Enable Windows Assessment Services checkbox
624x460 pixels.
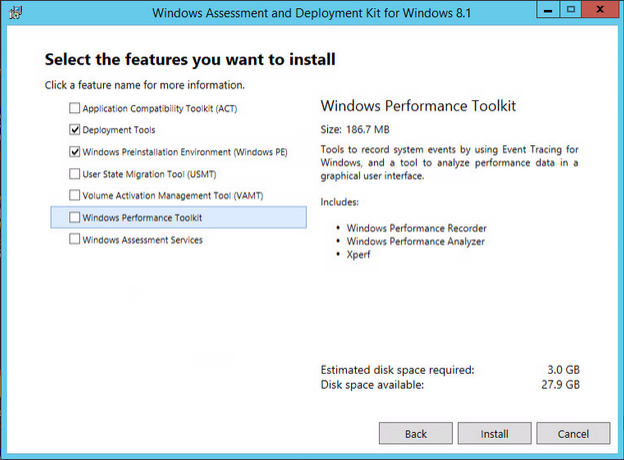point(74,239)
